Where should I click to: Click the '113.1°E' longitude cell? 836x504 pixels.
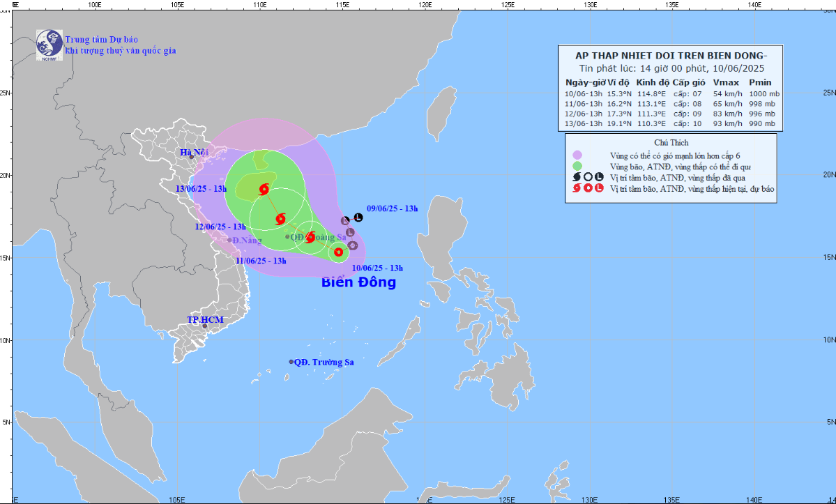(x=651, y=104)
